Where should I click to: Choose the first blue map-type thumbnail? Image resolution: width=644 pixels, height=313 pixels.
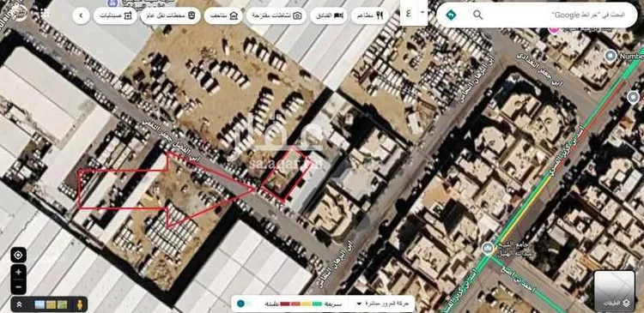39,304
